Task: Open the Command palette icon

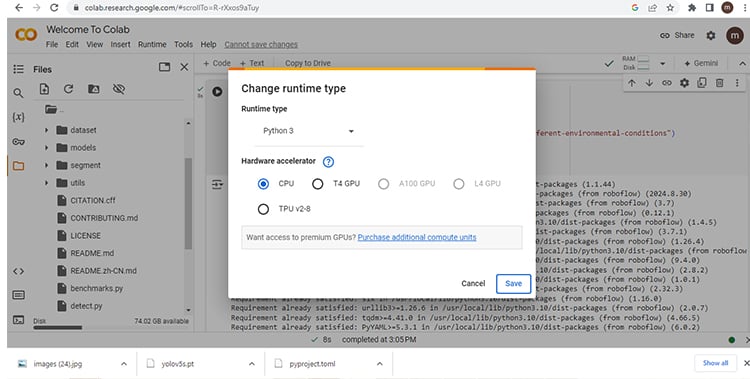Action: click(18, 295)
